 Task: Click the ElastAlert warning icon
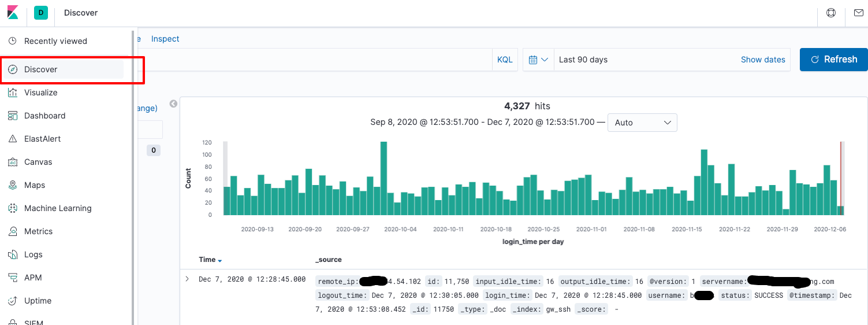[13, 139]
